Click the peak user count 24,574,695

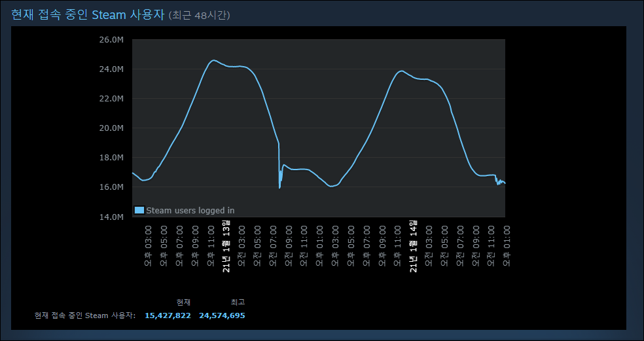click(x=223, y=315)
